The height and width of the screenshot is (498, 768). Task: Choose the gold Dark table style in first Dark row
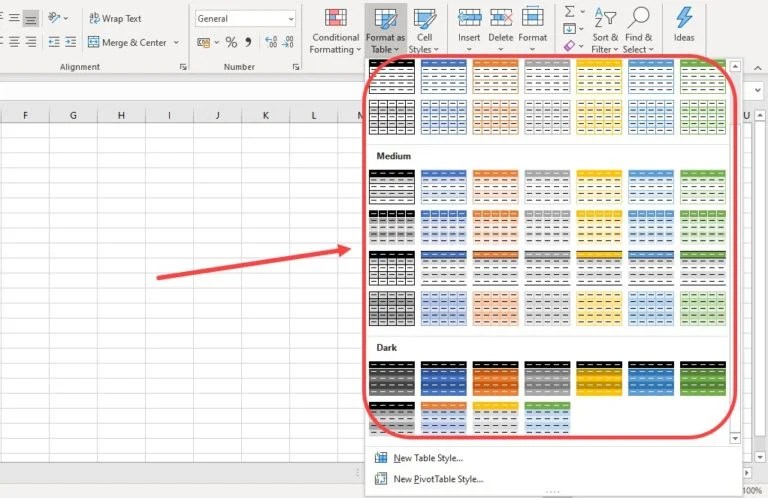(599, 379)
